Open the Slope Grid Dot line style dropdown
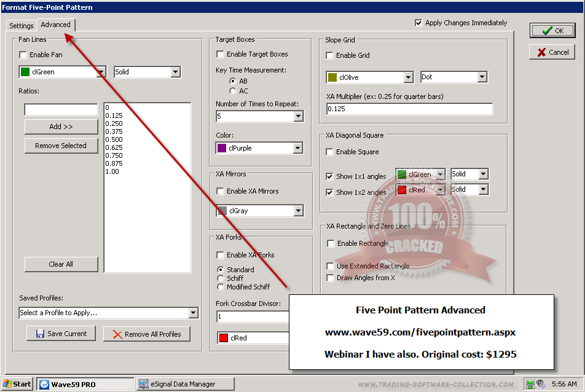The height and width of the screenshot is (392, 585). [x=482, y=77]
